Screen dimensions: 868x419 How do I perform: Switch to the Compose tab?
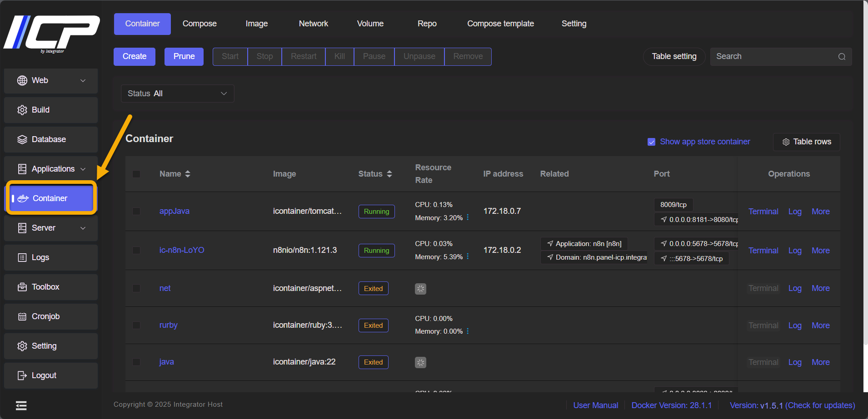coord(200,24)
